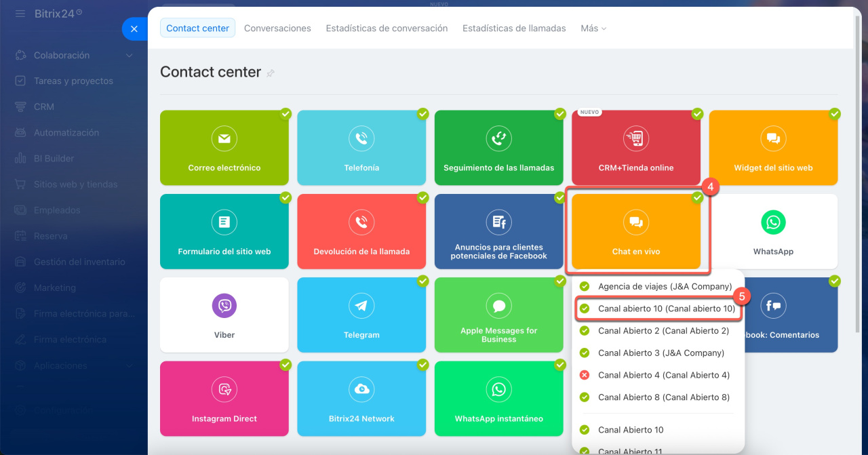Image resolution: width=868 pixels, height=455 pixels.
Task: Open Estadísticas de llamadas tab
Action: point(514,28)
